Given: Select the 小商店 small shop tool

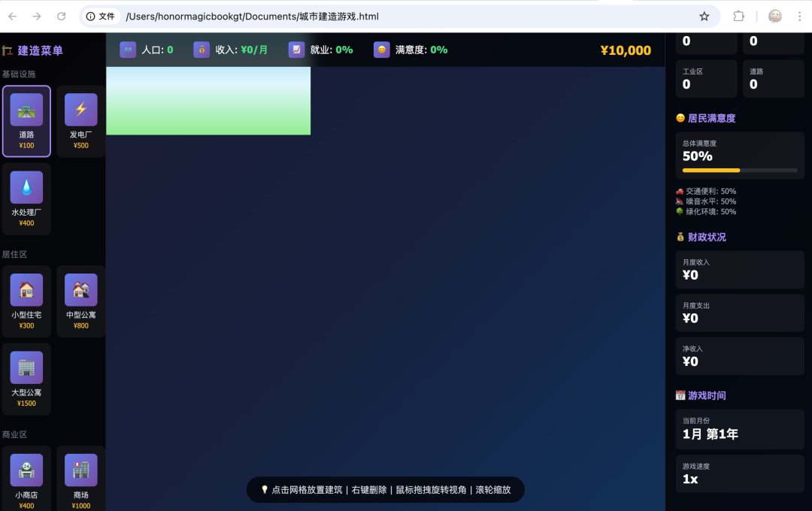Looking at the screenshot, I should click(26, 479).
